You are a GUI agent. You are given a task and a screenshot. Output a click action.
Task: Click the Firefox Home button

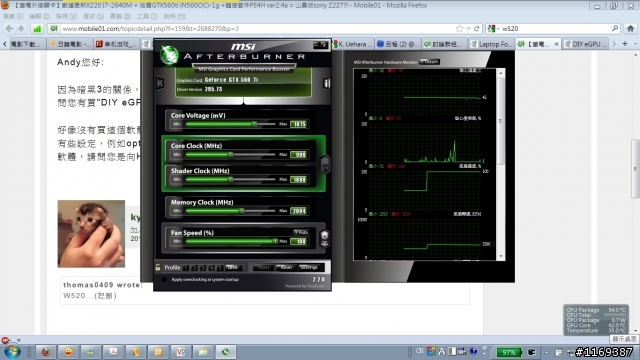[631, 29]
